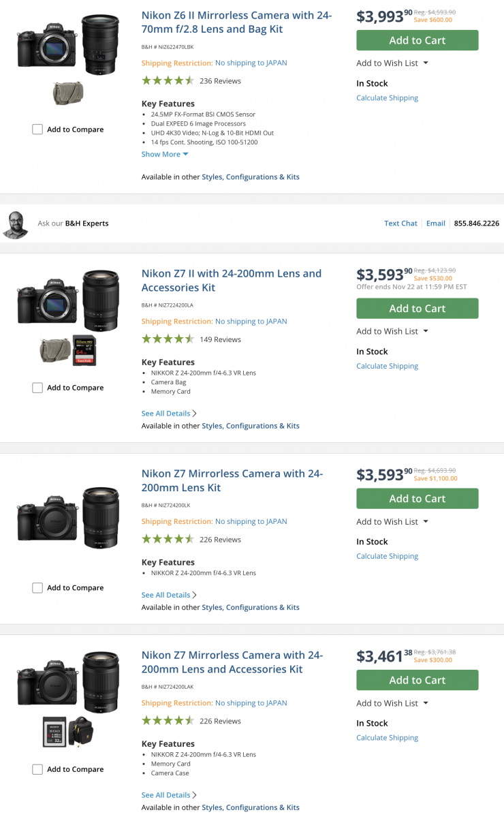The image size is (504, 821).
Task: Open the Nikon Z7 Lens Kit product image
Action: (68, 518)
